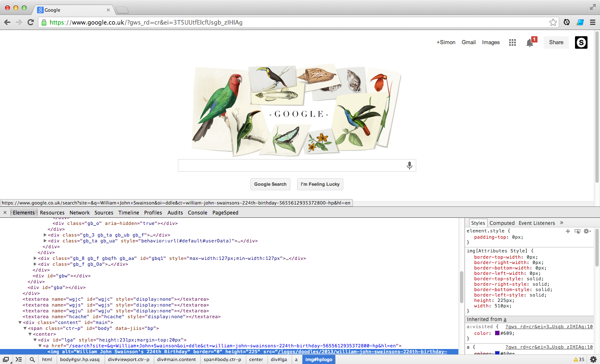Click the round black extension icon in the toolbar
600x364 pixels.
pyautogui.click(x=567, y=22)
